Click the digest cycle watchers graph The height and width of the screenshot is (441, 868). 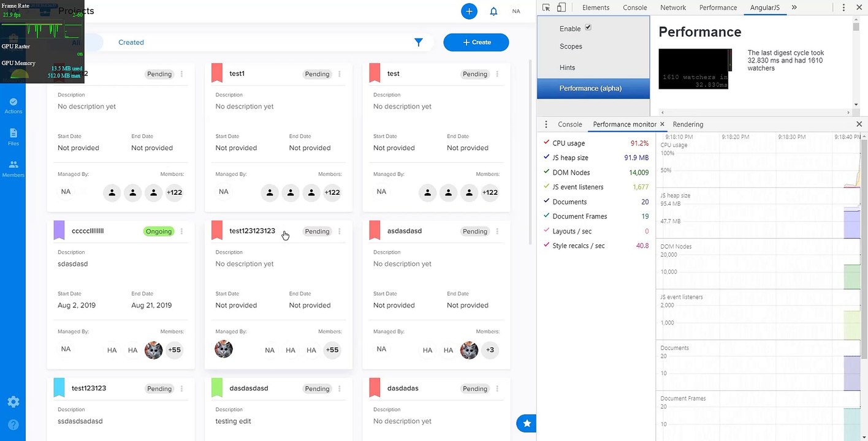[x=695, y=69]
